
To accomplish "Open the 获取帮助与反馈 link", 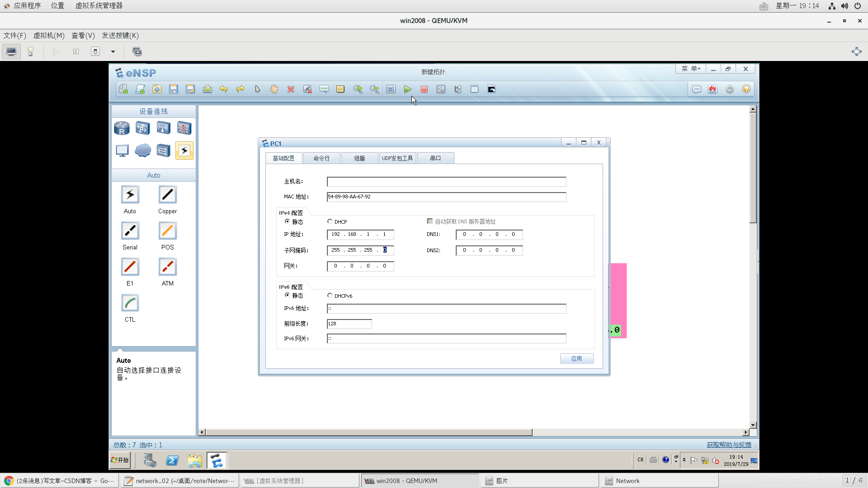I will (x=729, y=445).
